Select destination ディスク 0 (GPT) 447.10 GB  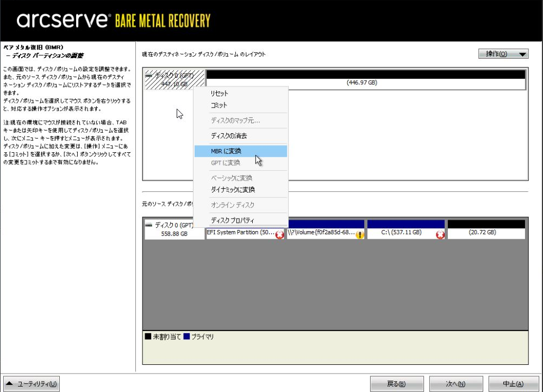click(174, 79)
